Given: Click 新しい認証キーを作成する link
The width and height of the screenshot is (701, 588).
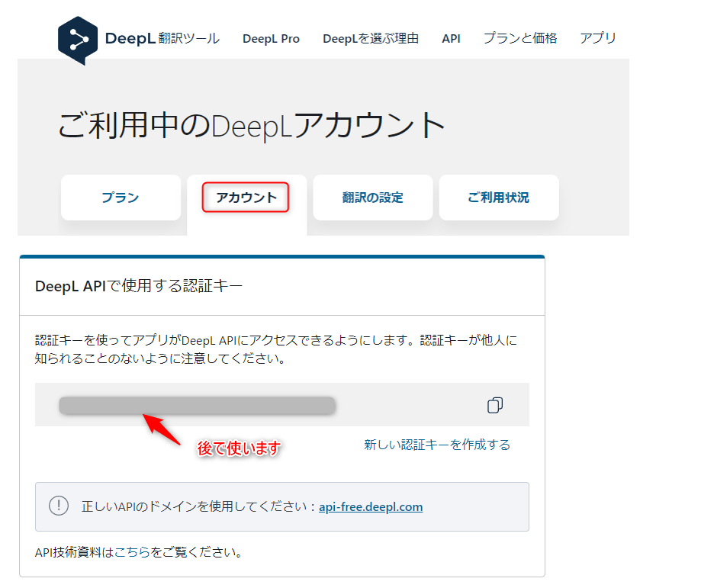Looking at the screenshot, I should click(437, 445).
